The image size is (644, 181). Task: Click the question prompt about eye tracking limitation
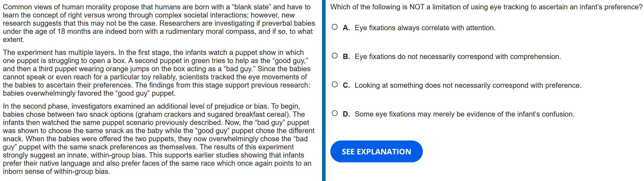485,7
